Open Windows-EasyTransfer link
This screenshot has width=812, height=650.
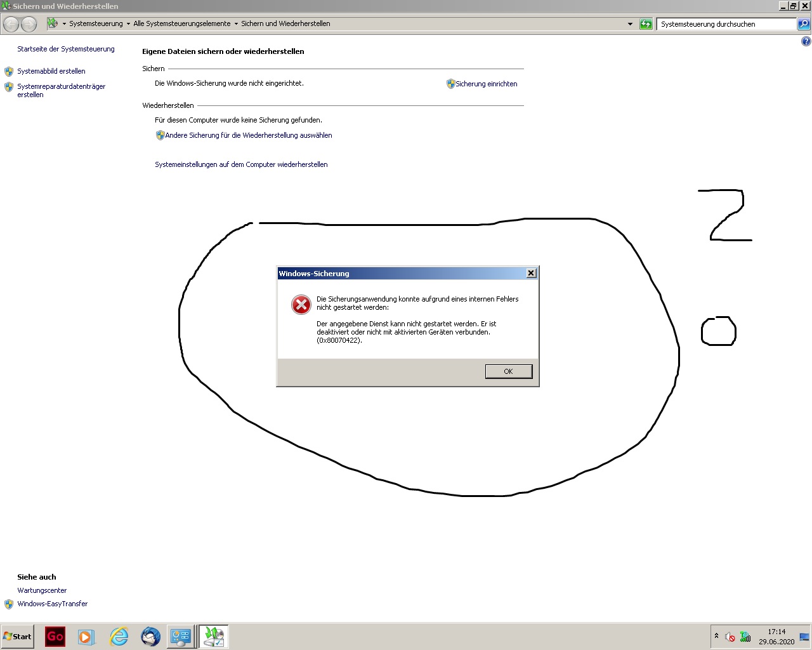coord(53,604)
